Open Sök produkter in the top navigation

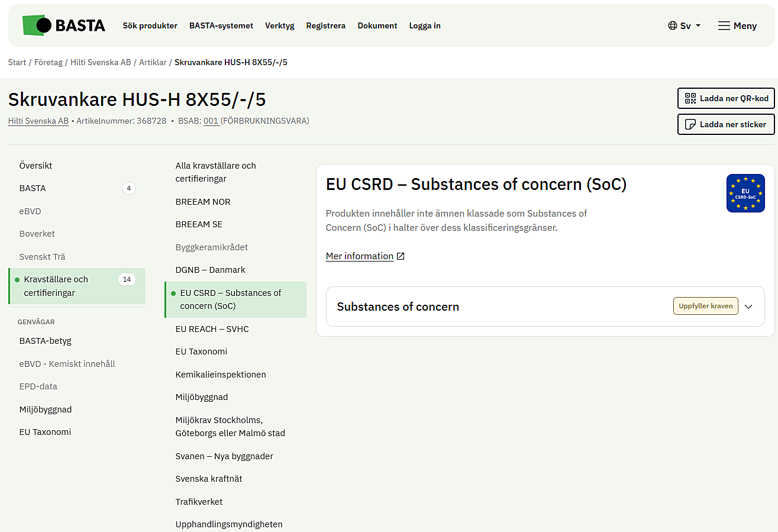(x=150, y=25)
